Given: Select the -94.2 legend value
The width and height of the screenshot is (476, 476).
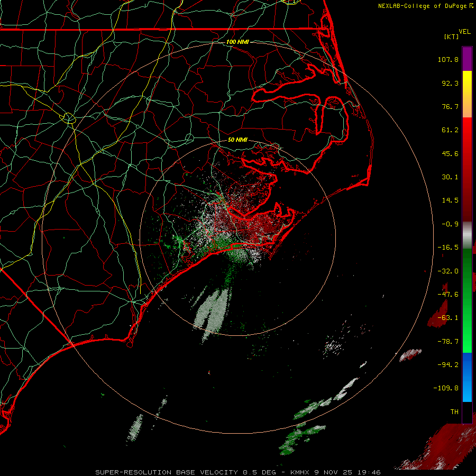Looking at the screenshot, I should click(x=448, y=365).
